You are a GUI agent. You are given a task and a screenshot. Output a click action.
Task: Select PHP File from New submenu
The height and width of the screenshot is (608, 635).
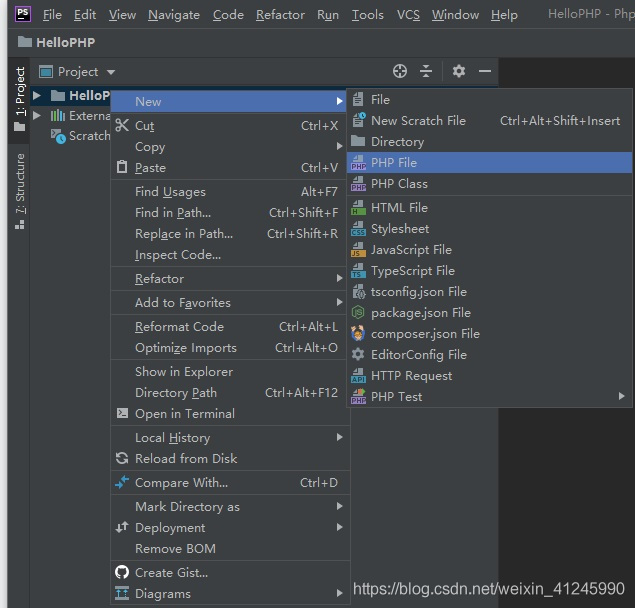tap(394, 163)
